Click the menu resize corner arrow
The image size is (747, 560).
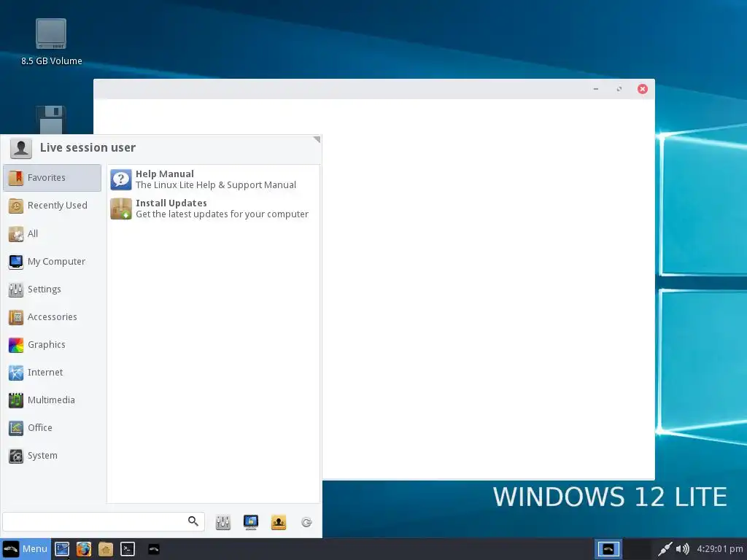click(317, 139)
